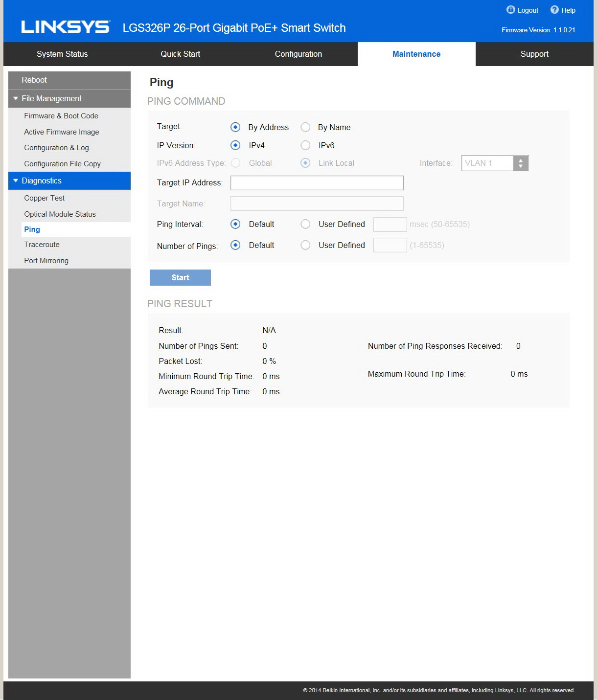This screenshot has width=597, height=700.
Task: Click the Linksys logo
Action: (x=66, y=27)
